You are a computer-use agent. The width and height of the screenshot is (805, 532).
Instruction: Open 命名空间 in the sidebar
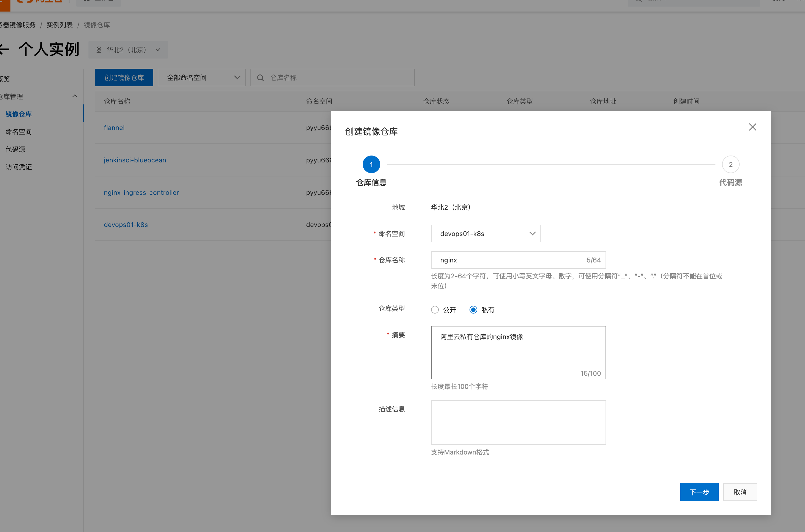[19, 132]
